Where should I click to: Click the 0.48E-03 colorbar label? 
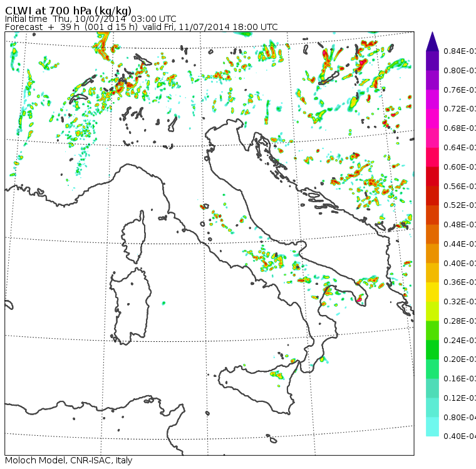[460, 225]
